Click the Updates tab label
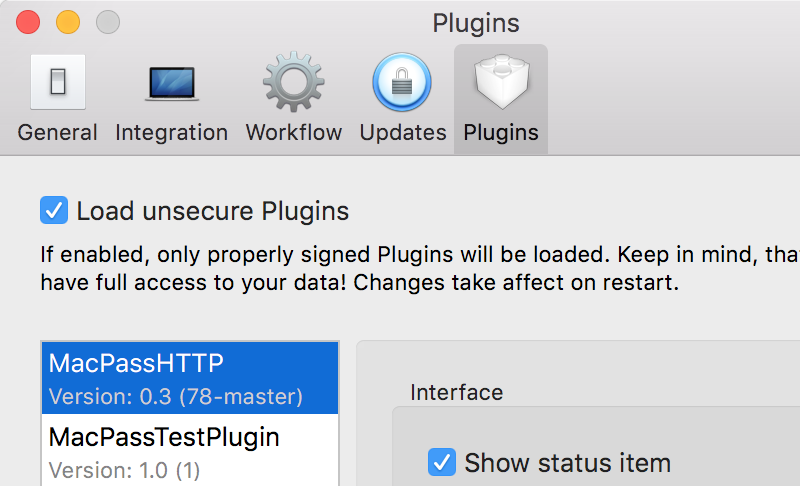800x486 pixels. (x=403, y=133)
